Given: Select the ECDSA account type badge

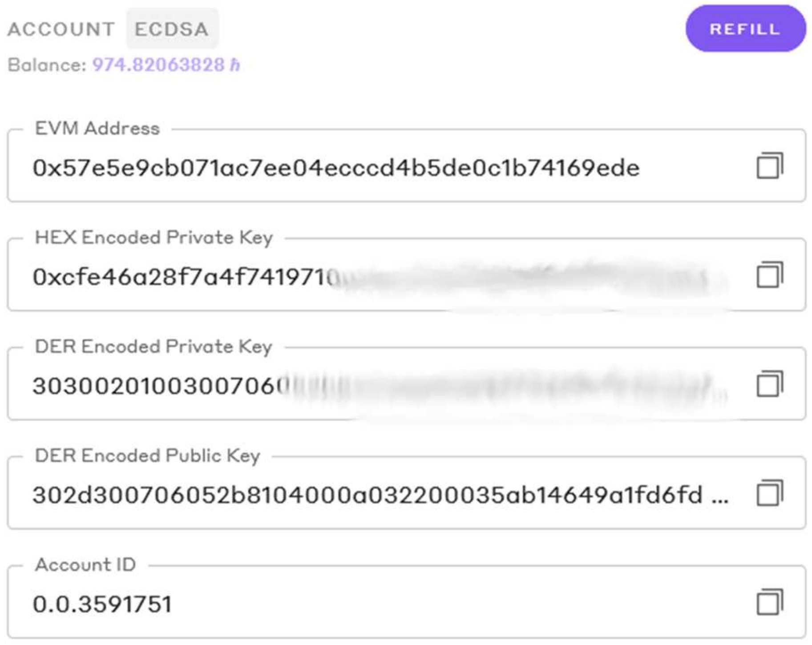Looking at the screenshot, I should (x=172, y=29).
